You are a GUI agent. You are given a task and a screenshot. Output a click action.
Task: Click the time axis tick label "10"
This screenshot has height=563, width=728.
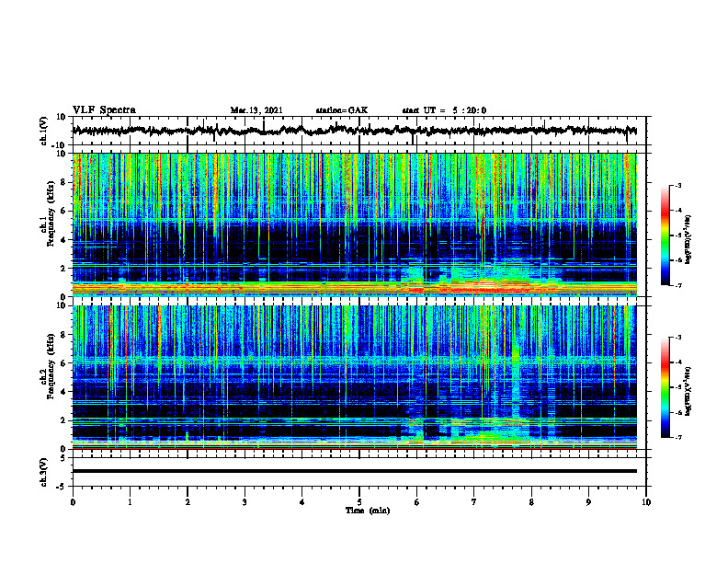[x=646, y=502]
